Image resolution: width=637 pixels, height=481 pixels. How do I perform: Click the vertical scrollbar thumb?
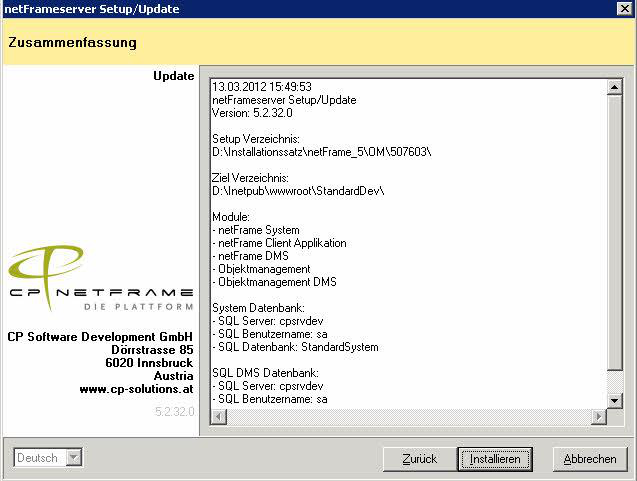click(614, 232)
